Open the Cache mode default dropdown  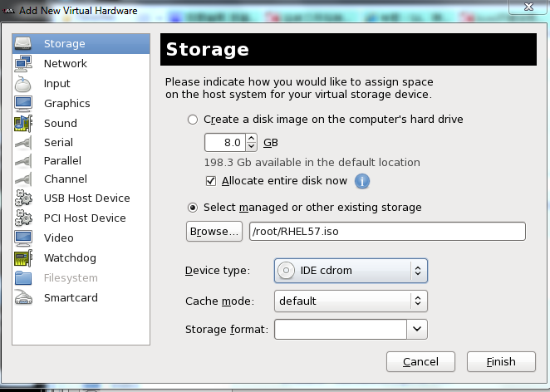pos(351,301)
